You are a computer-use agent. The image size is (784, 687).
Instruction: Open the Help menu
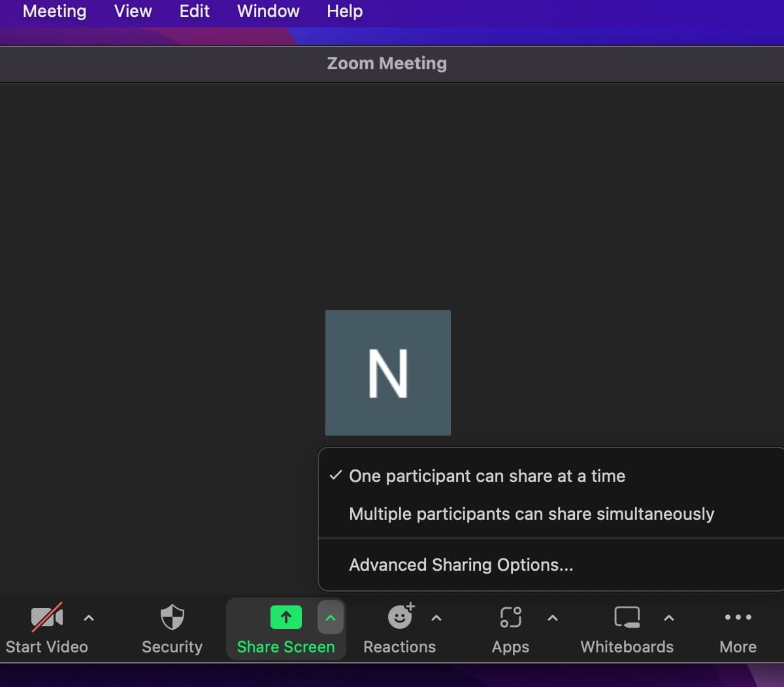[x=344, y=11]
